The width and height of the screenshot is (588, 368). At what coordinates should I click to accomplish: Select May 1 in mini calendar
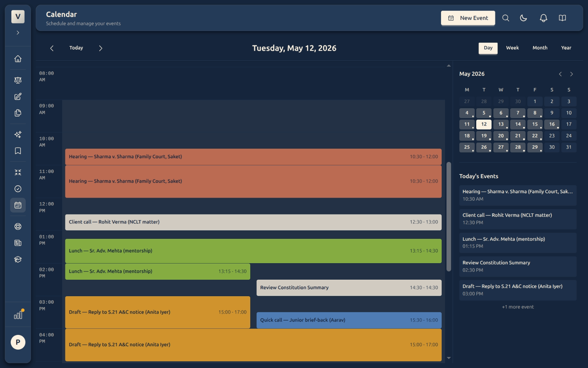click(x=535, y=102)
